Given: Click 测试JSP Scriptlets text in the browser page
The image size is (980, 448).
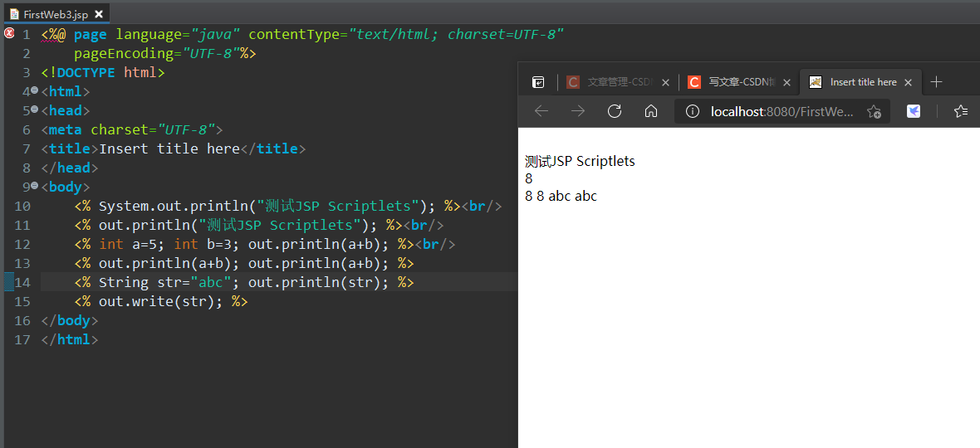Looking at the screenshot, I should click(580, 162).
